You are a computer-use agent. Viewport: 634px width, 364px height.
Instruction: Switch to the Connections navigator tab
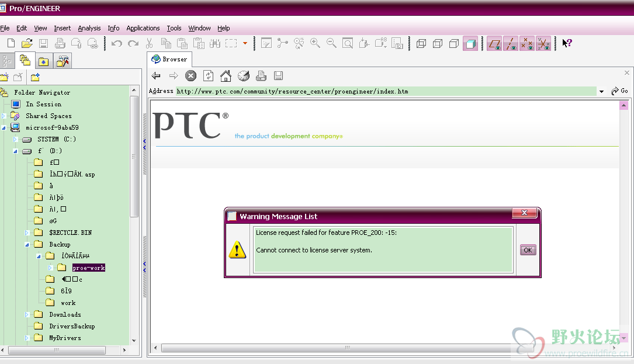click(x=63, y=61)
